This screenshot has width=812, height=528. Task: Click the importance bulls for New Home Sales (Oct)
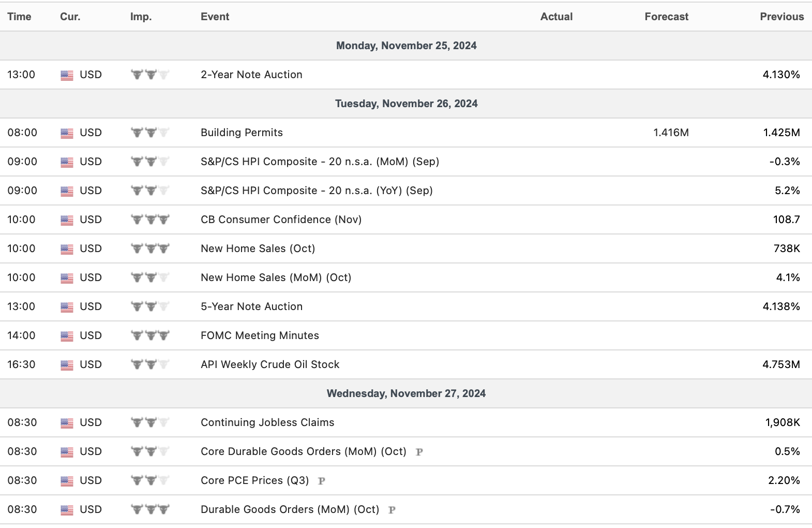(150, 248)
